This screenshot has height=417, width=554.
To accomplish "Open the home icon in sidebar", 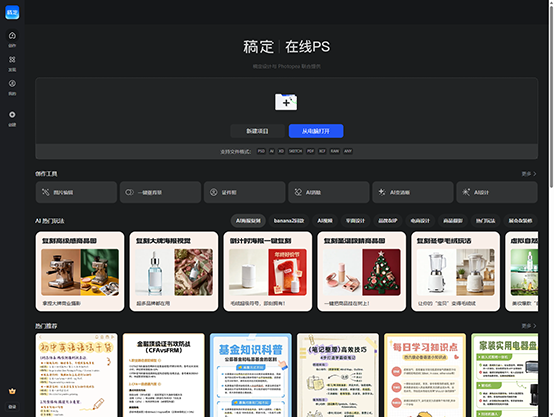I will 12,36.
